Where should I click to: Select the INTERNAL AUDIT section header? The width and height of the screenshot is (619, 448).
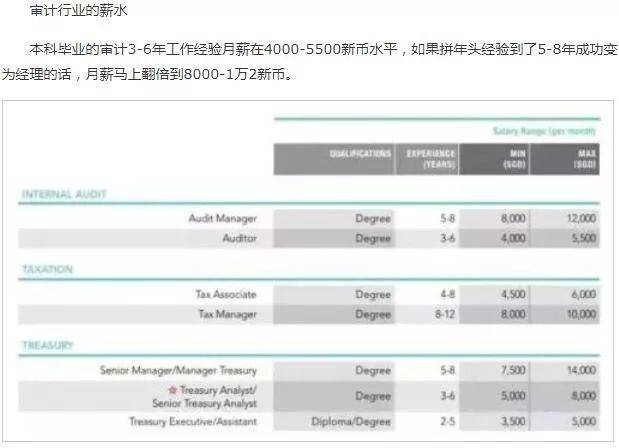pyautogui.click(x=62, y=193)
